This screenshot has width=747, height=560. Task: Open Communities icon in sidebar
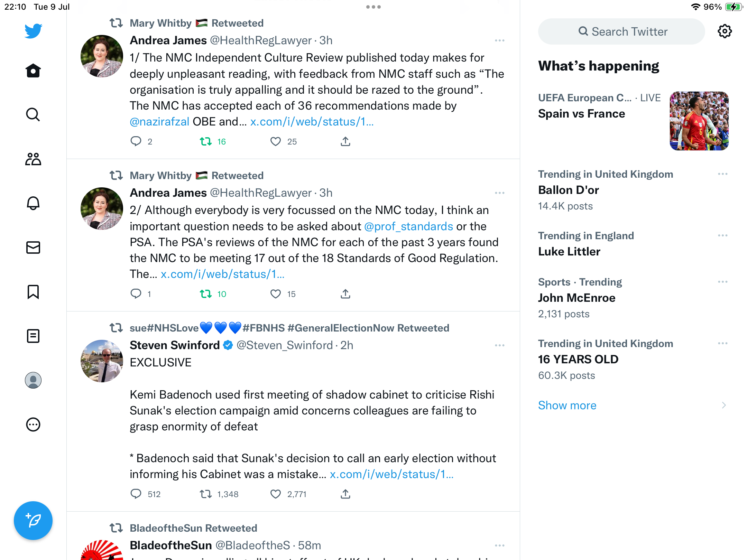click(33, 159)
